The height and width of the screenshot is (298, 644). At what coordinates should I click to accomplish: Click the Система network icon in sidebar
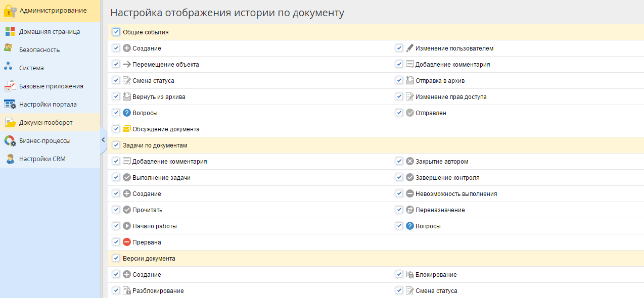(9, 67)
